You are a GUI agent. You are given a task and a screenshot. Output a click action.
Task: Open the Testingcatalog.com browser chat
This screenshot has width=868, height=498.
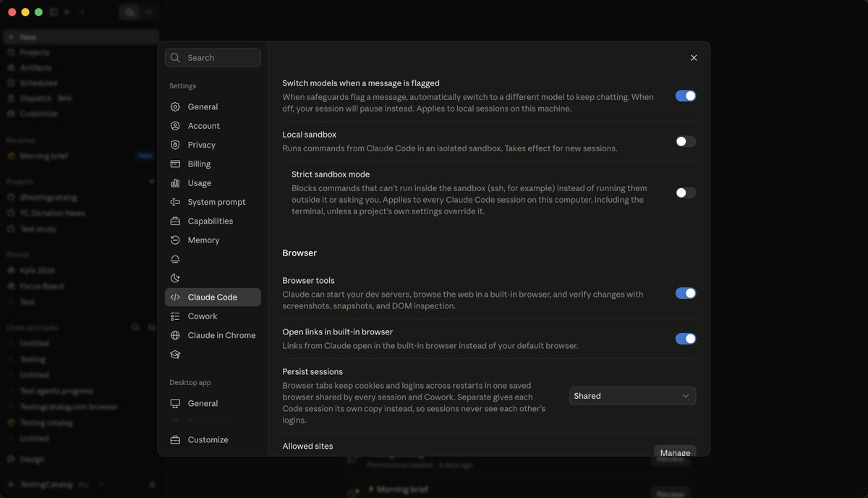pyautogui.click(x=81, y=407)
